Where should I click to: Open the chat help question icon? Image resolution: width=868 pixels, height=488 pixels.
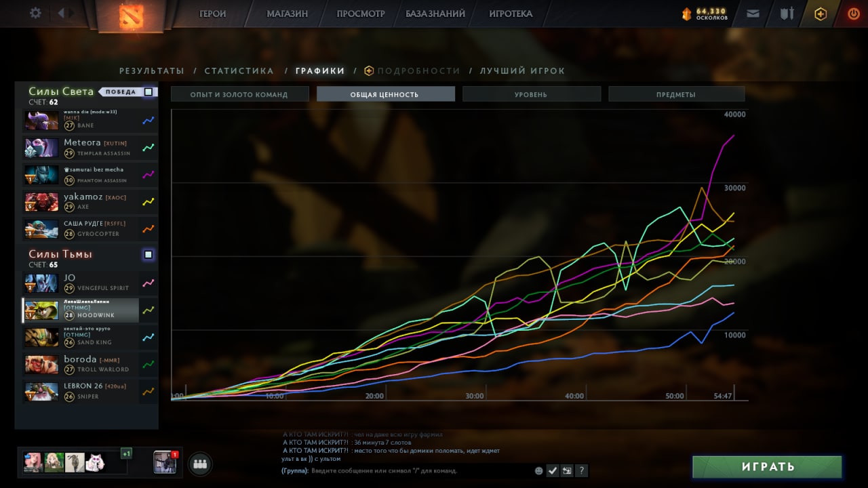[x=582, y=470]
